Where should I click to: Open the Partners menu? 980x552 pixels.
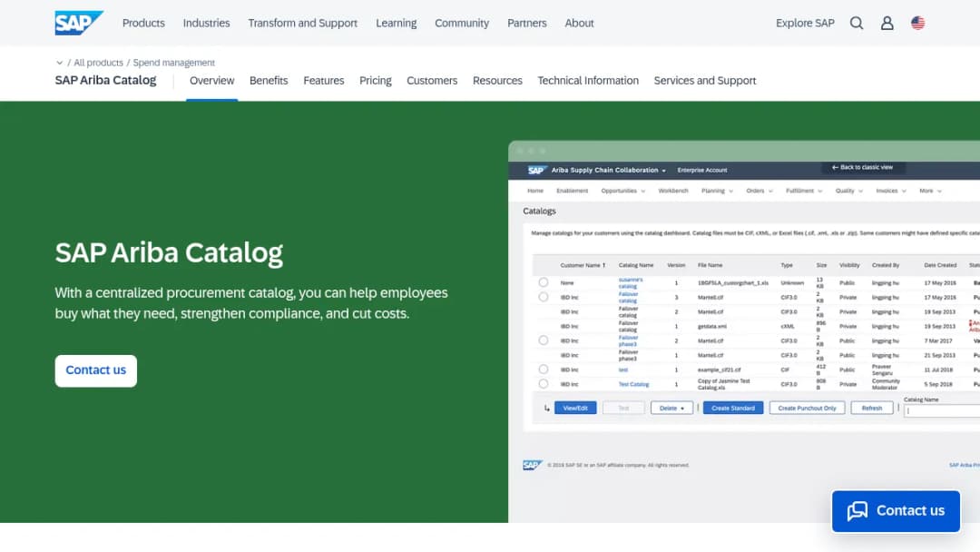click(x=527, y=23)
